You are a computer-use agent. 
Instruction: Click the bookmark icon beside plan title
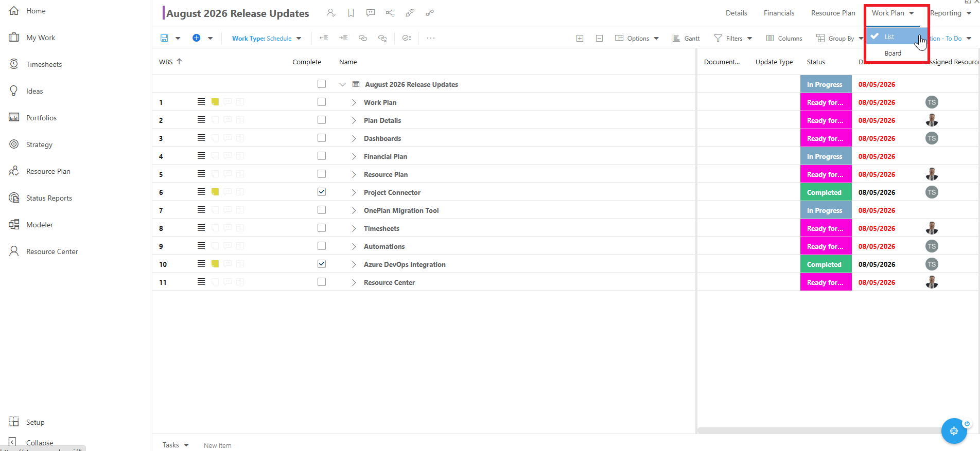tap(351, 13)
